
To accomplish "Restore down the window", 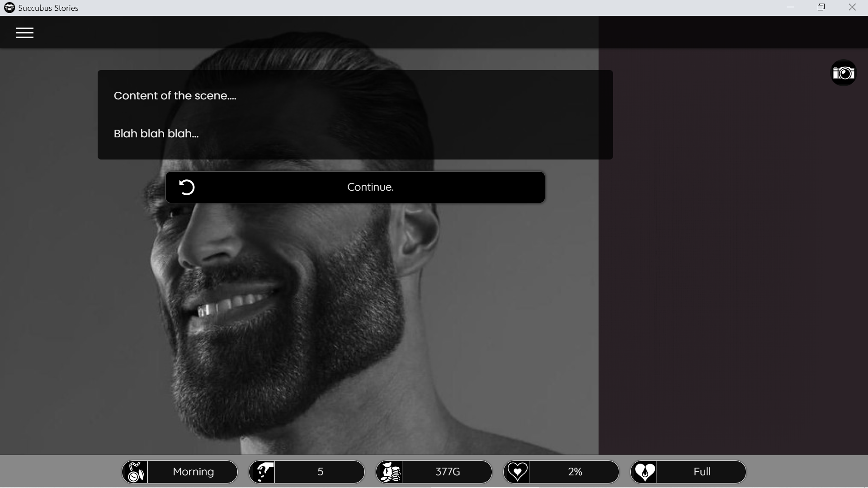I will click(x=821, y=8).
